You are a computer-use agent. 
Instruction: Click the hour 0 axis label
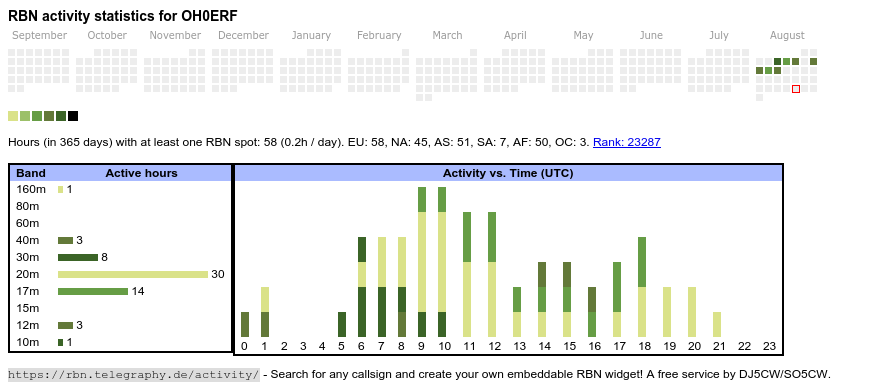[x=245, y=347]
